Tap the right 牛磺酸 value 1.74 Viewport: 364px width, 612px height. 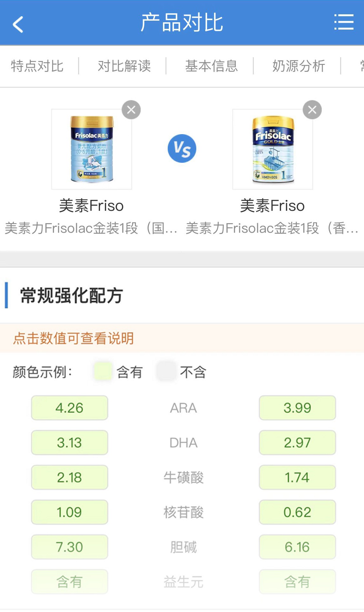(x=297, y=477)
